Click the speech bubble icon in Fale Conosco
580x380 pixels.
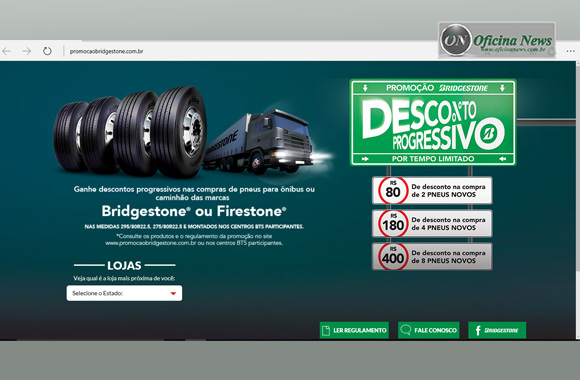pos(406,330)
